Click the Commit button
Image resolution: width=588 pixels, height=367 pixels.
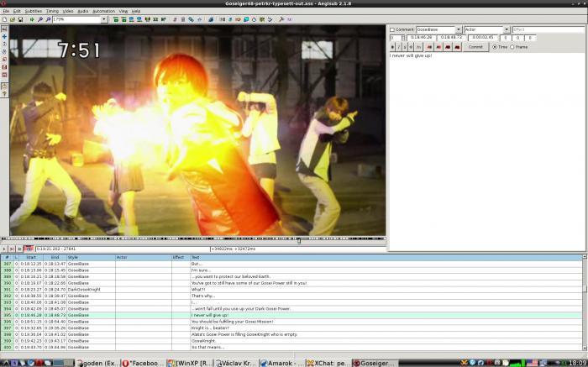tap(475, 47)
